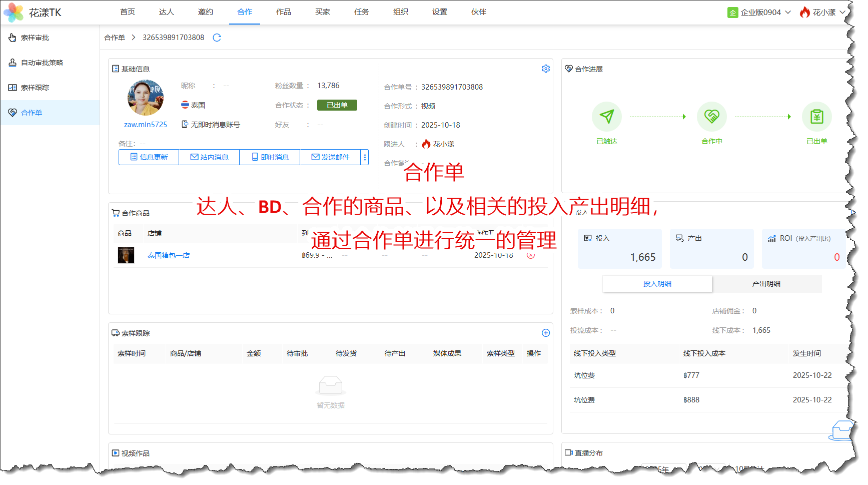The height and width of the screenshot is (485, 868).
Task: Select the 投入明细 tab
Action: [x=657, y=284]
